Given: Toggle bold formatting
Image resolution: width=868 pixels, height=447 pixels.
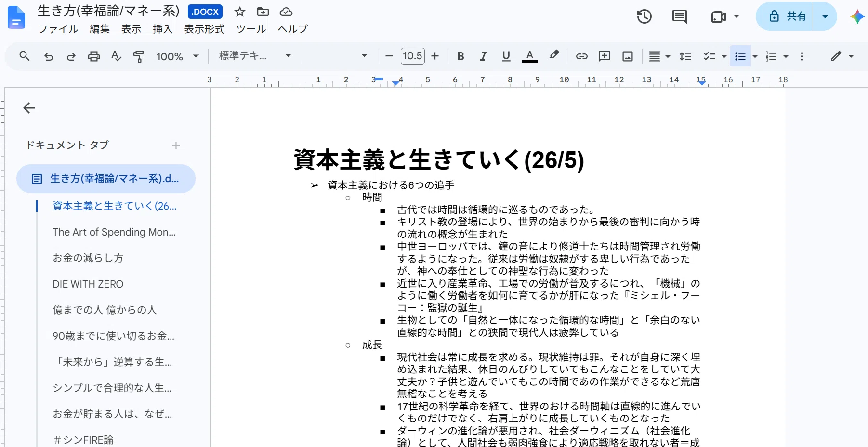Looking at the screenshot, I should click(460, 56).
